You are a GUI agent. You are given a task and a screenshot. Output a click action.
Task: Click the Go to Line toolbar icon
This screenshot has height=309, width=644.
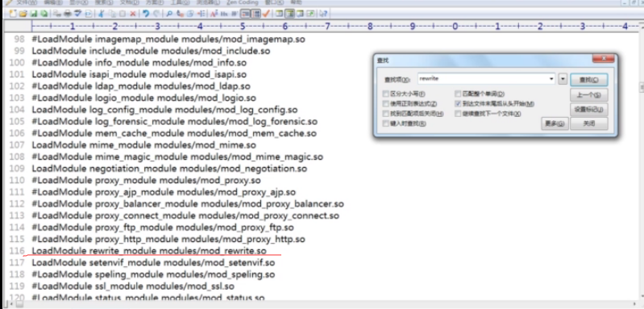tap(201, 14)
